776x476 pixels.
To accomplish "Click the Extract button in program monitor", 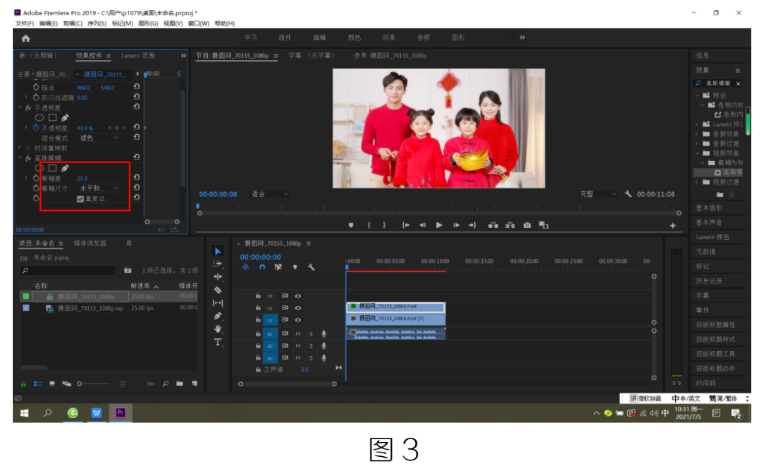I will pyautogui.click(x=510, y=225).
